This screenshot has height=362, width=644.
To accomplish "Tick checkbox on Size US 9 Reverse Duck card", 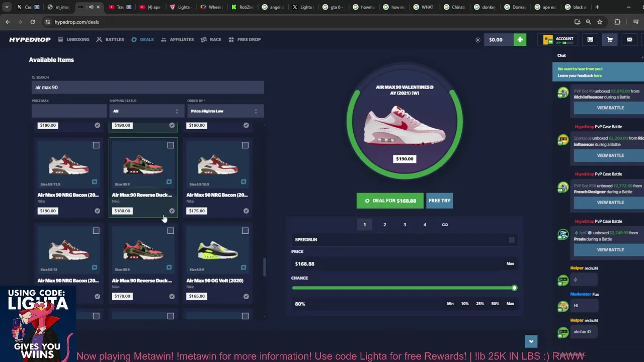I will pyautogui.click(x=171, y=231).
